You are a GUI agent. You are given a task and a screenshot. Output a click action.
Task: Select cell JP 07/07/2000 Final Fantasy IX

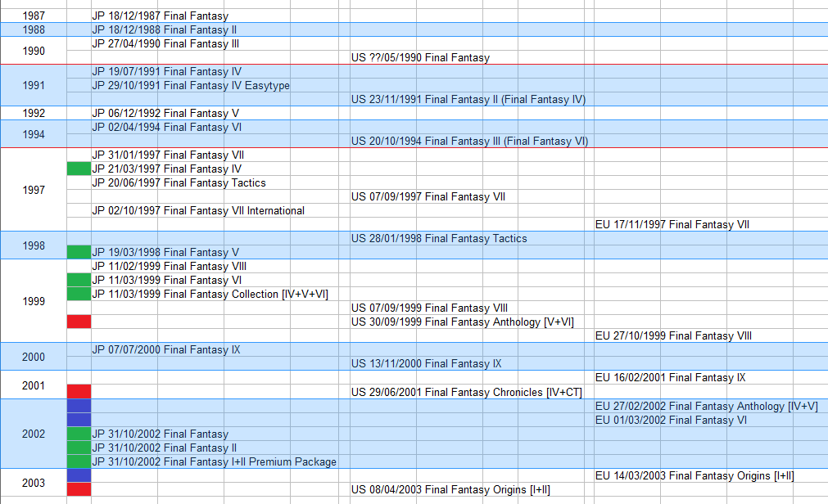pyautogui.click(x=165, y=349)
